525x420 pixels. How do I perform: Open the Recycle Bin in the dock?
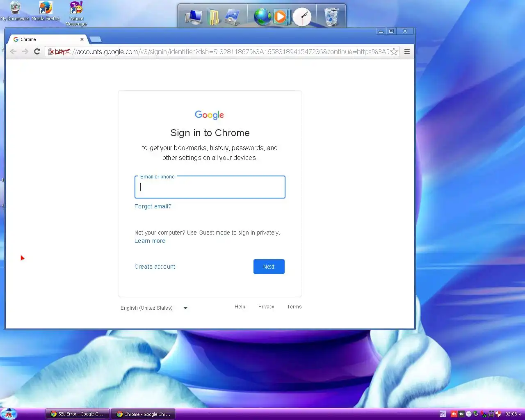331,17
